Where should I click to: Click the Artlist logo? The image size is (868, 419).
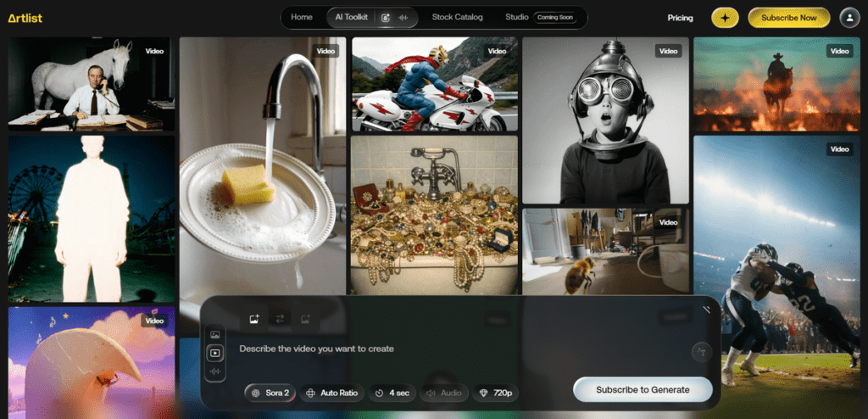tap(25, 18)
